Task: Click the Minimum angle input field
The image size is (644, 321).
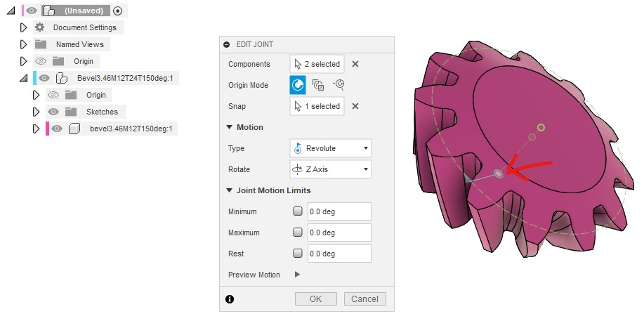Action: [339, 211]
